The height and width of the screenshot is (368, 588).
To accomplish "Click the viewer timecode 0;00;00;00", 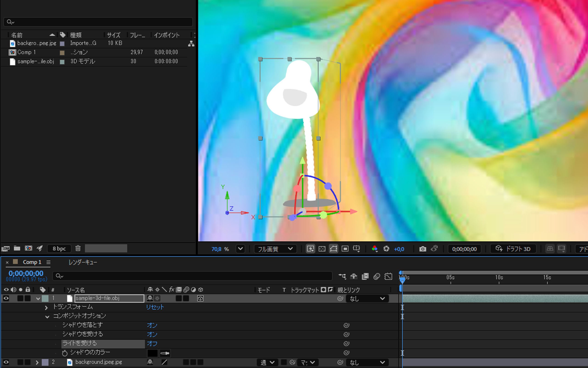I will pyautogui.click(x=464, y=249).
